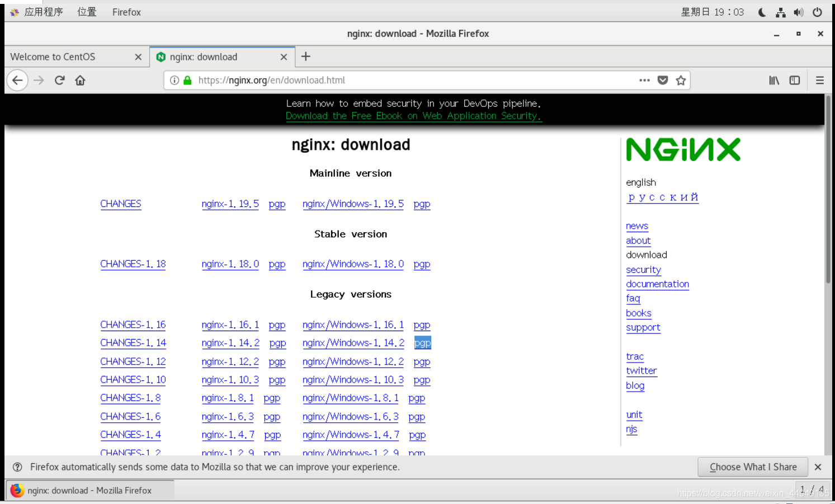835x504 pixels.
Task: Open mainline CHANGES link
Action: click(x=121, y=204)
